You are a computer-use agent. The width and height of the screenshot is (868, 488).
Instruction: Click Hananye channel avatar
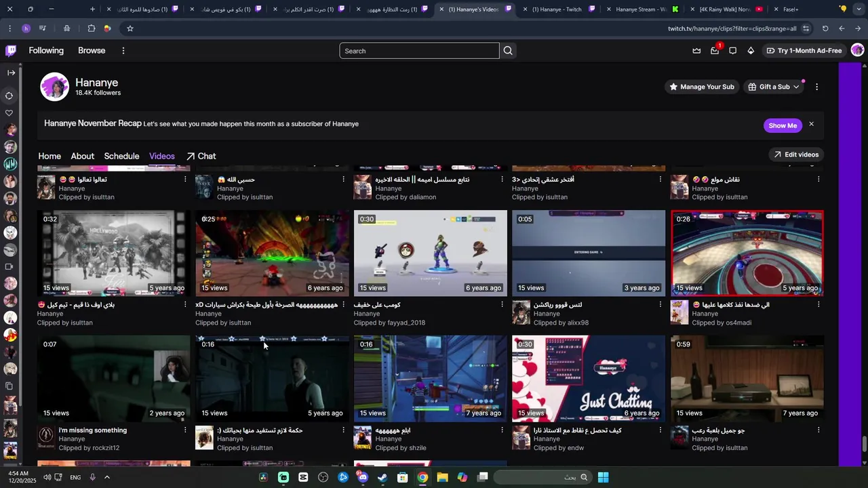pyautogui.click(x=54, y=87)
